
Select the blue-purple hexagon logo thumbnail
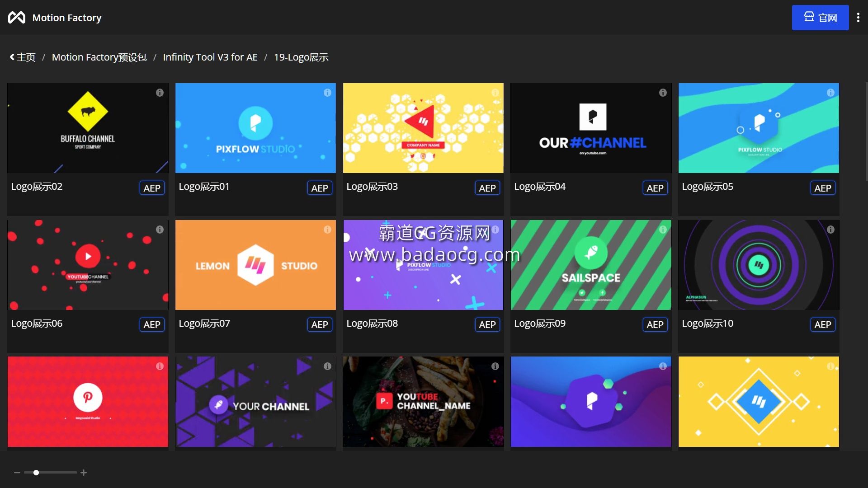(591, 402)
